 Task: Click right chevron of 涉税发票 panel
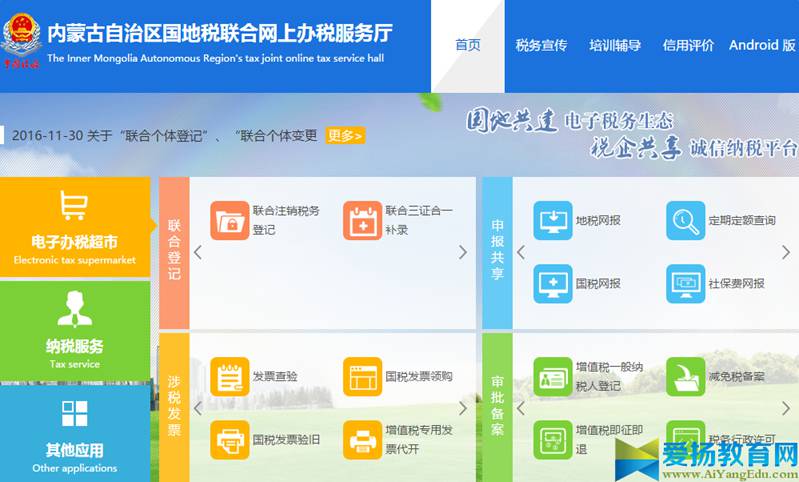click(x=463, y=408)
